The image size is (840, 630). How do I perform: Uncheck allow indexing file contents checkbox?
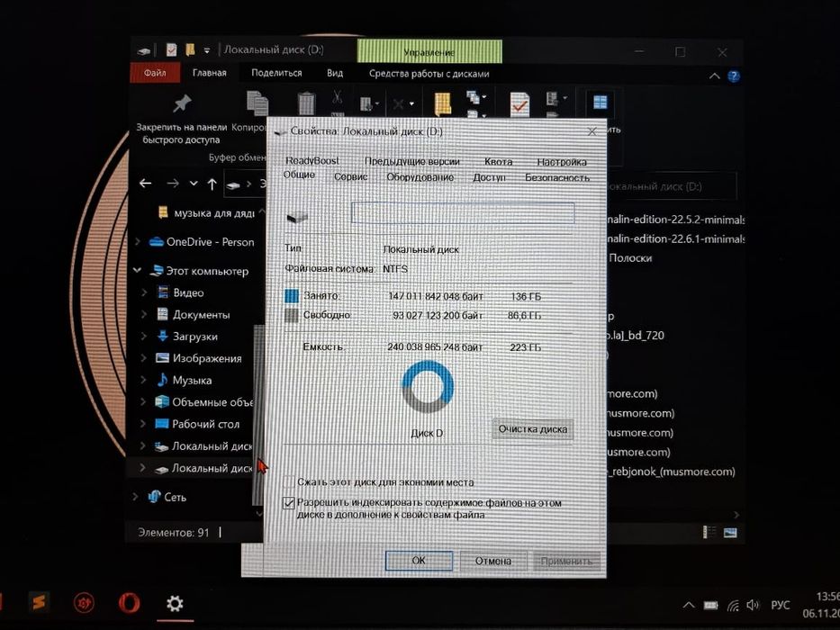point(289,502)
